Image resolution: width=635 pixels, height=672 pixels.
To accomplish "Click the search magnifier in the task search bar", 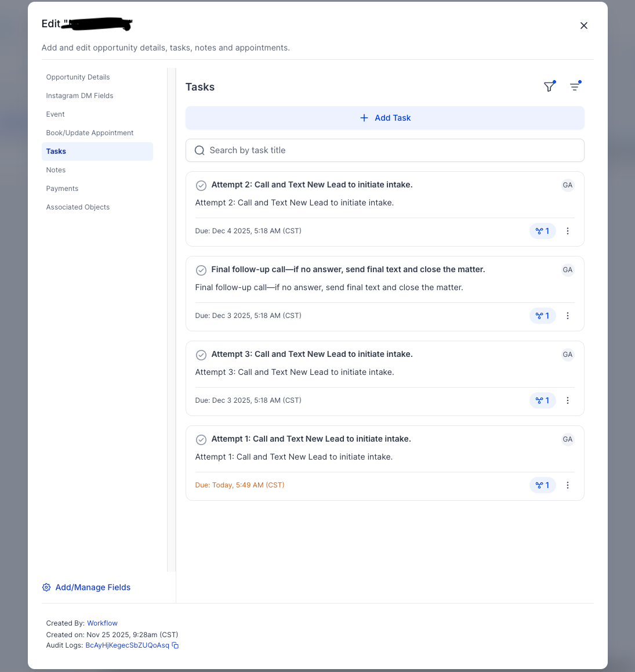I will [x=199, y=150].
